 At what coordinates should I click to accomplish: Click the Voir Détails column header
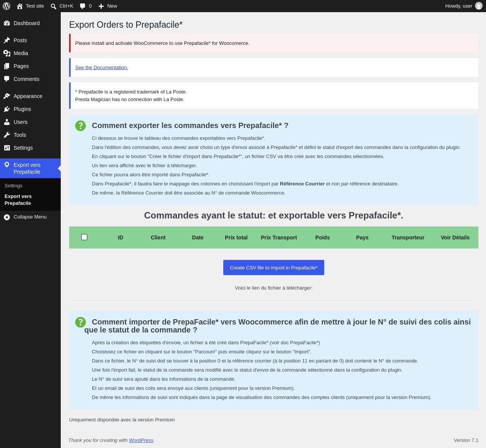coord(455,237)
